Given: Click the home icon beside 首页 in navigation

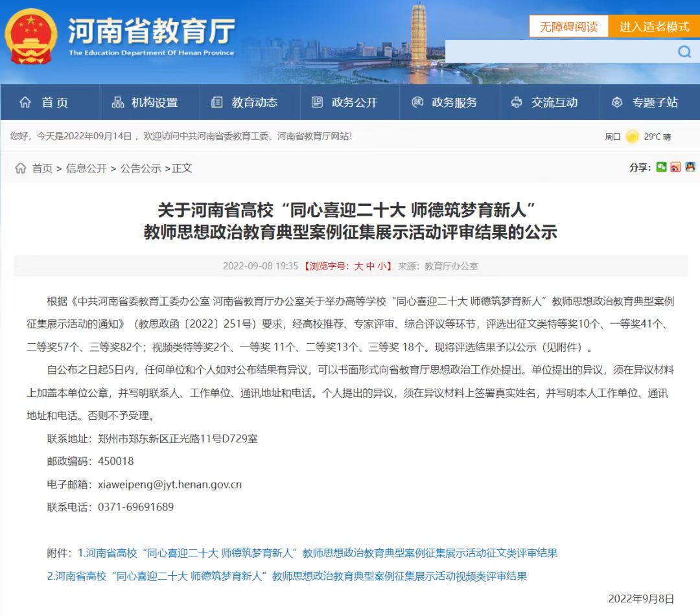Looking at the screenshot, I should (25, 102).
